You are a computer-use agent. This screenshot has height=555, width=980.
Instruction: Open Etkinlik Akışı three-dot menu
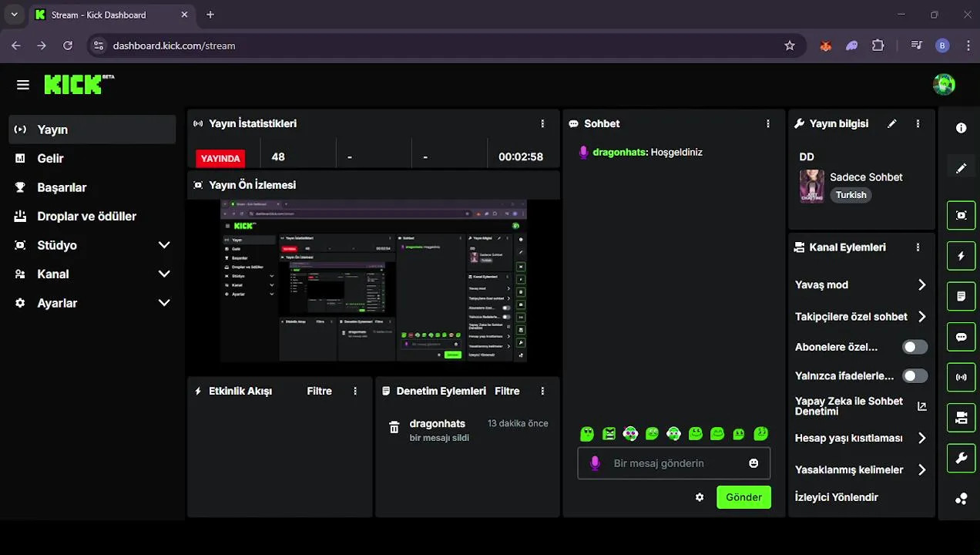click(355, 391)
